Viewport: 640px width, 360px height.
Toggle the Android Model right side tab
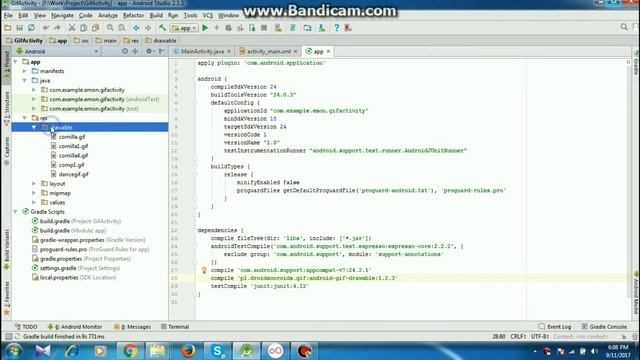pos(636,293)
